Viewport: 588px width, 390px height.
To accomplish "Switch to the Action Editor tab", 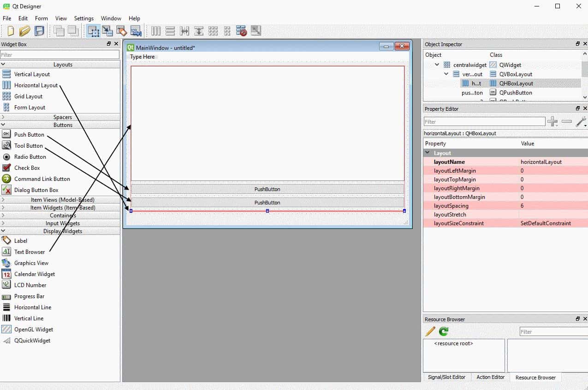I will click(x=490, y=377).
